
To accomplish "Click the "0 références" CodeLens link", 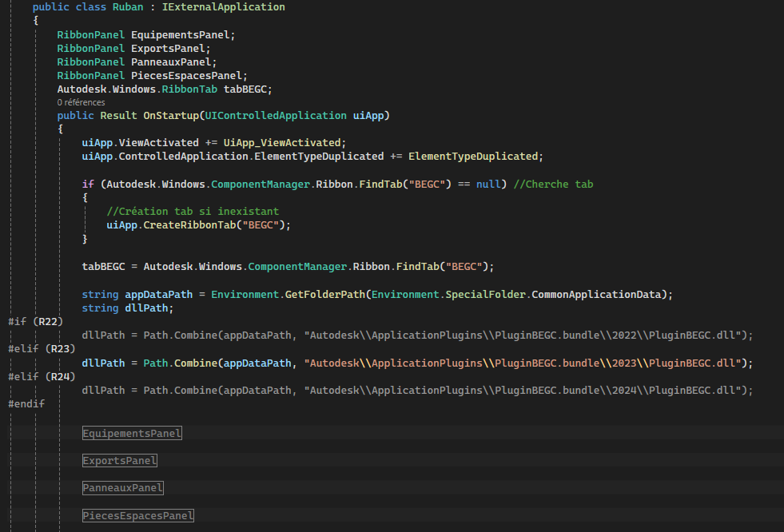I will coord(81,102).
